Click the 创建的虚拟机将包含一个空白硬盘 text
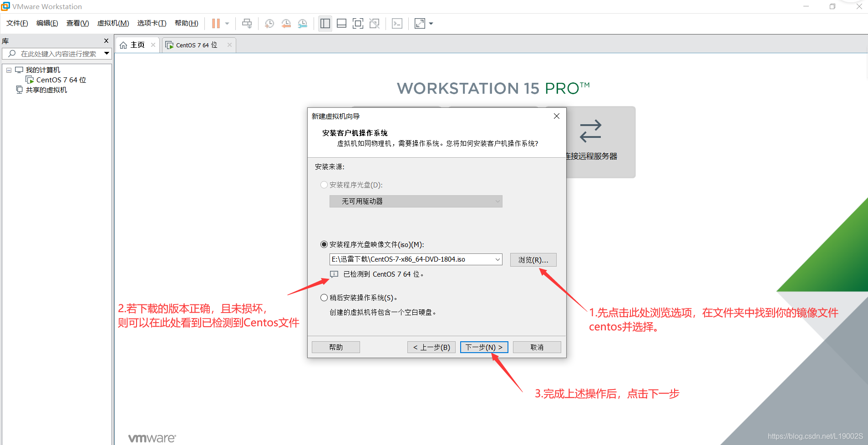868x445 pixels. coord(383,313)
